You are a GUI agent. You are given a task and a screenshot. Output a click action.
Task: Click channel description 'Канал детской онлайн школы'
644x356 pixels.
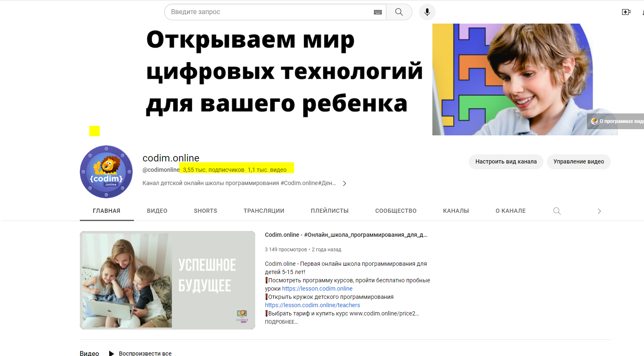coord(239,183)
